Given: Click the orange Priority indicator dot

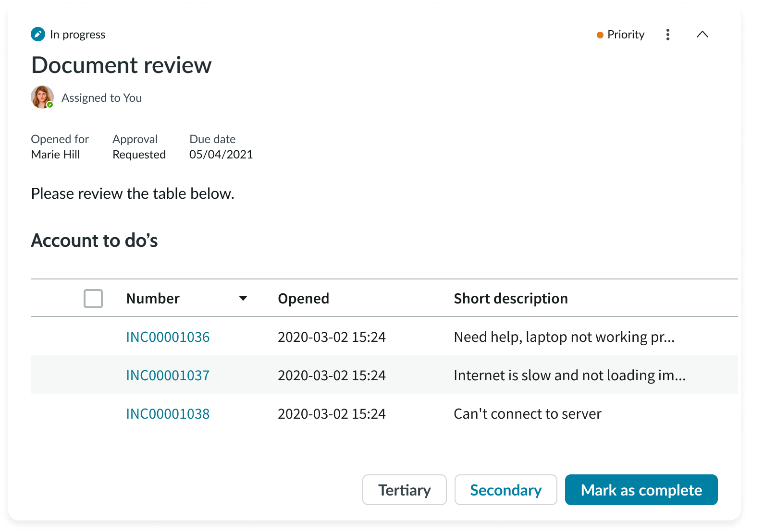Looking at the screenshot, I should pos(600,35).
